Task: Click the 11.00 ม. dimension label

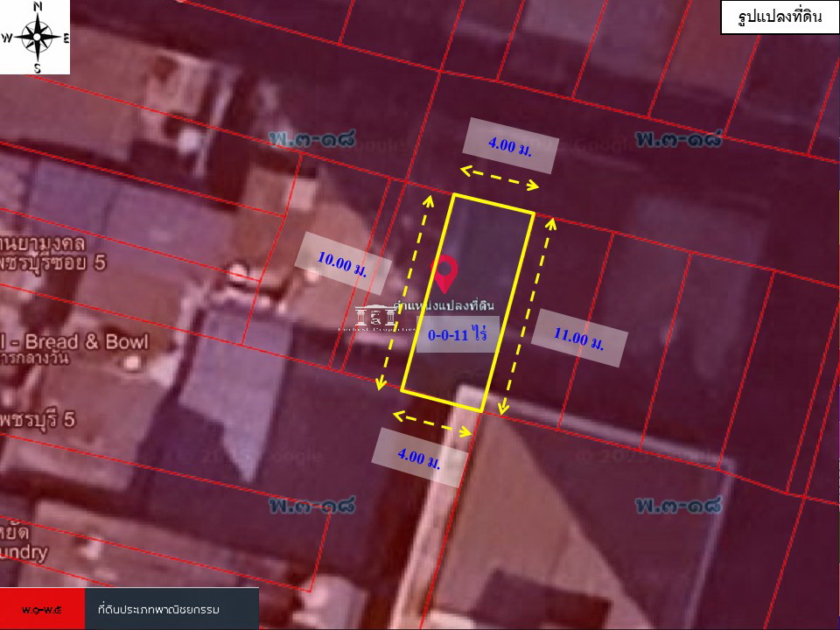Action: click(578, 338)
